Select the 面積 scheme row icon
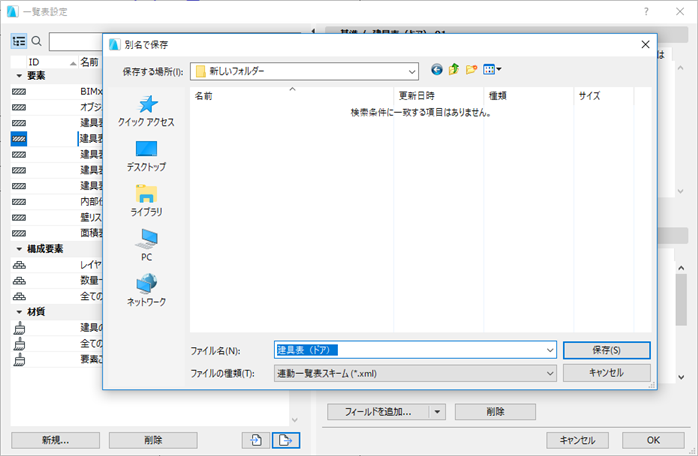This screenshot has height=456, width=698. (x=19, y=233)
